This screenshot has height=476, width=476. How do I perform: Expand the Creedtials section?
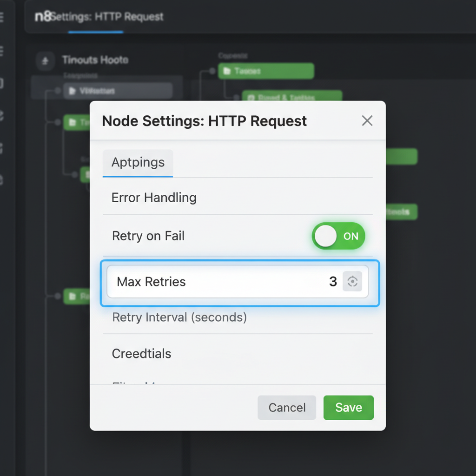(x=141, y=354)
